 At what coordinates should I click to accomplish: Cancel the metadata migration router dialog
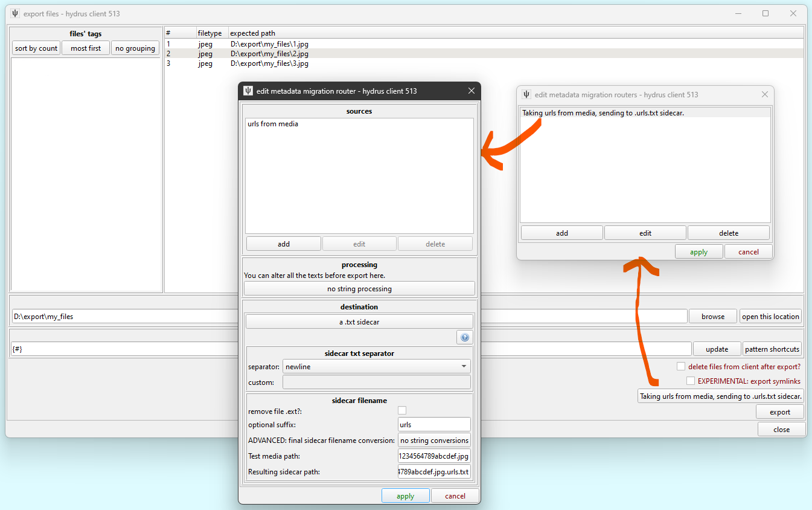(455, 496)
